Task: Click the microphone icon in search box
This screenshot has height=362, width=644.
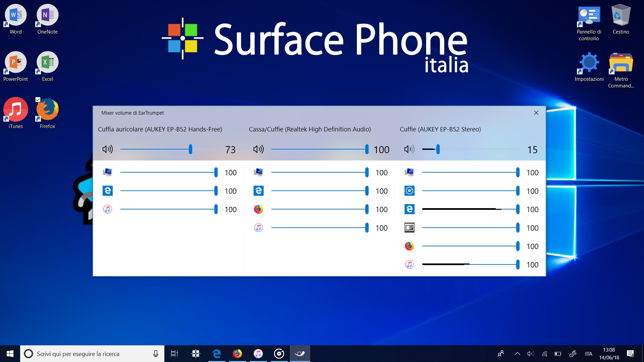Action: point(156,354)
